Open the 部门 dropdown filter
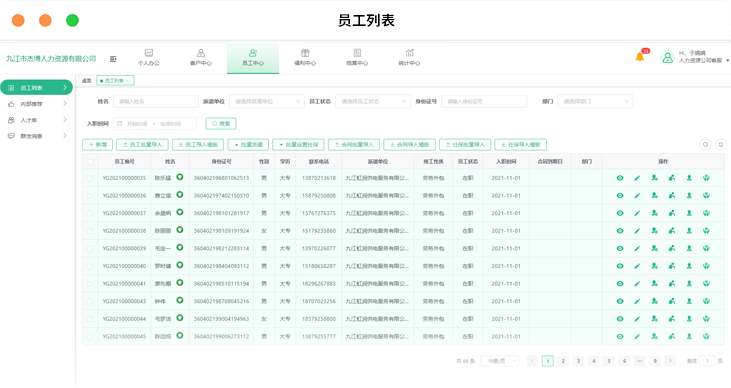 tap(595, 101)
